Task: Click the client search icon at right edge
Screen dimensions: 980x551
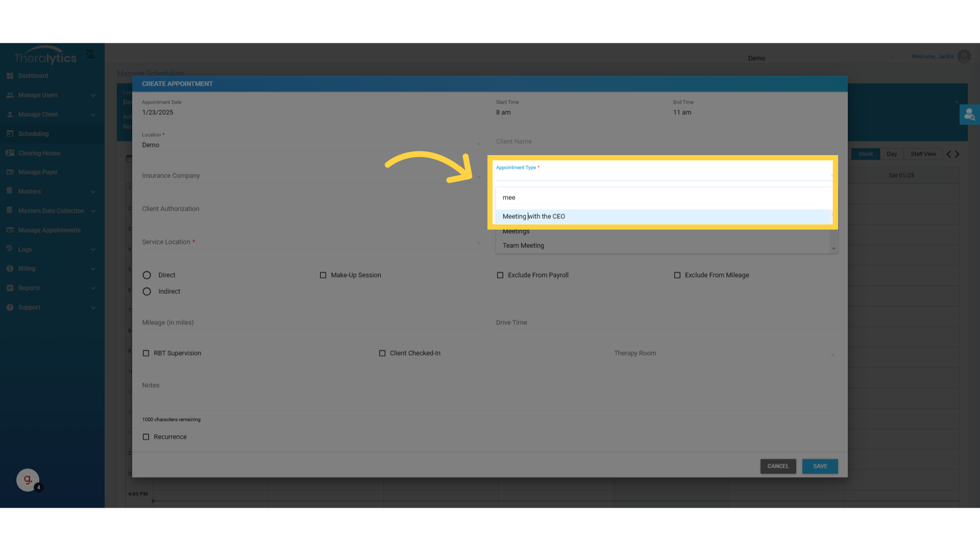Action: point(969,115)
